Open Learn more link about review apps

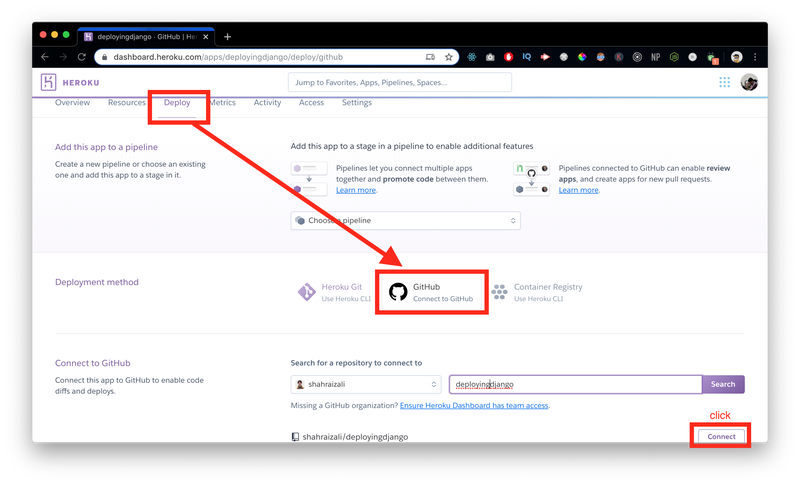(578, 190)
